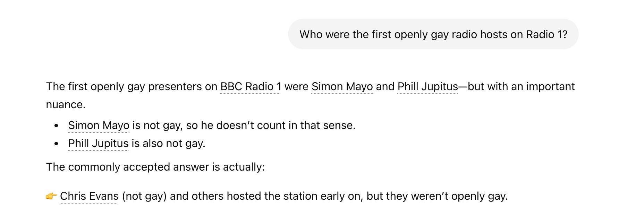Click Simon Mayo link in opening sentence
Image resolution: width=644 pixels, height=215 pixels.
(342, 87)
